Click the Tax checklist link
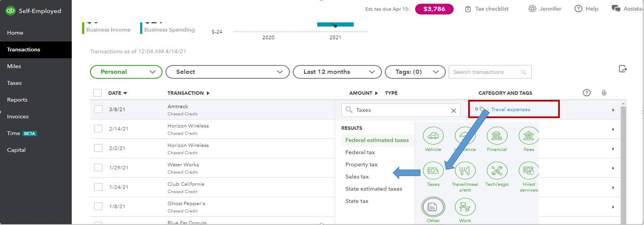This screenshot has height=225, width=644. click(486, 9)
